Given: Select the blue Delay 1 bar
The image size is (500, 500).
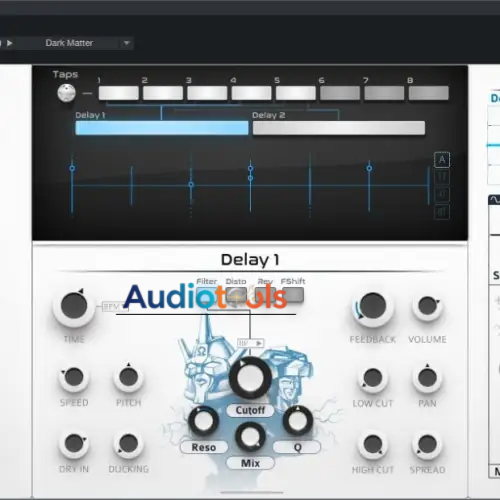Looking at the screenshot, I should pyautogui.click(x=162, y=128).
